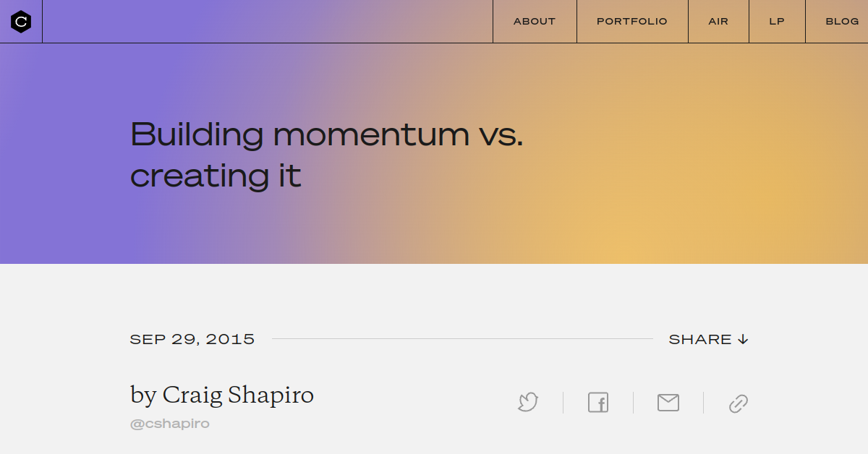Viewport: 868px width, 454px height.
Task: Click the hexagonal C logo in the header
Action: click(21, 21)
